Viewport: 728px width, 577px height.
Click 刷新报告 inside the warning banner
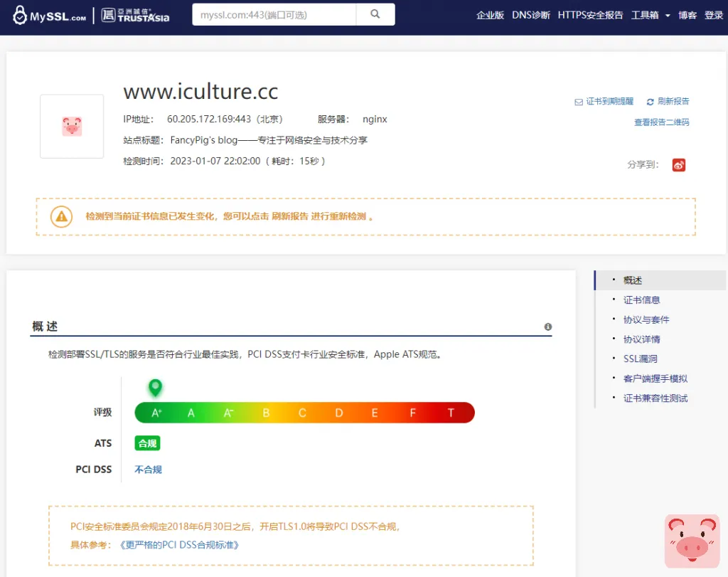pos(290,216)
